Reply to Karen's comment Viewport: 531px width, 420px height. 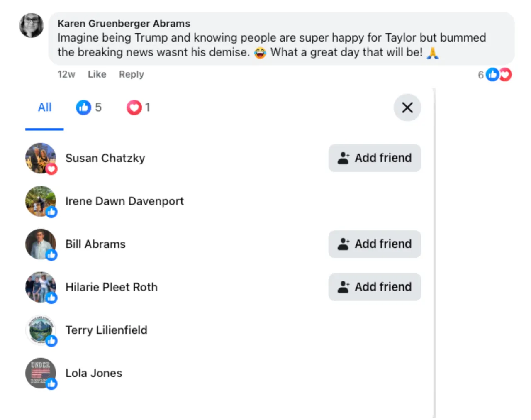tap(131, 74)
